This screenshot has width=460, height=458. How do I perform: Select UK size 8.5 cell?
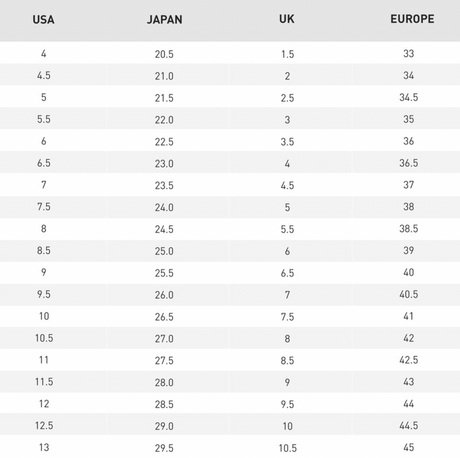pyautogui.click(x=287, y=361)
